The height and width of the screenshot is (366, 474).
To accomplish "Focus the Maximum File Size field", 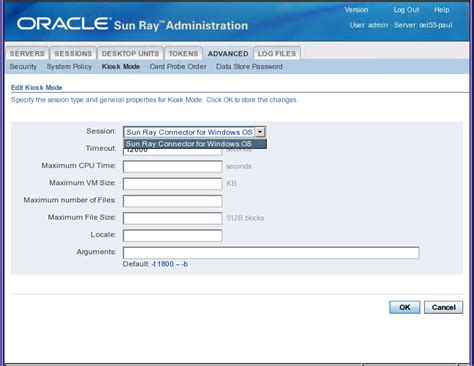I will (x=173, y=218).
